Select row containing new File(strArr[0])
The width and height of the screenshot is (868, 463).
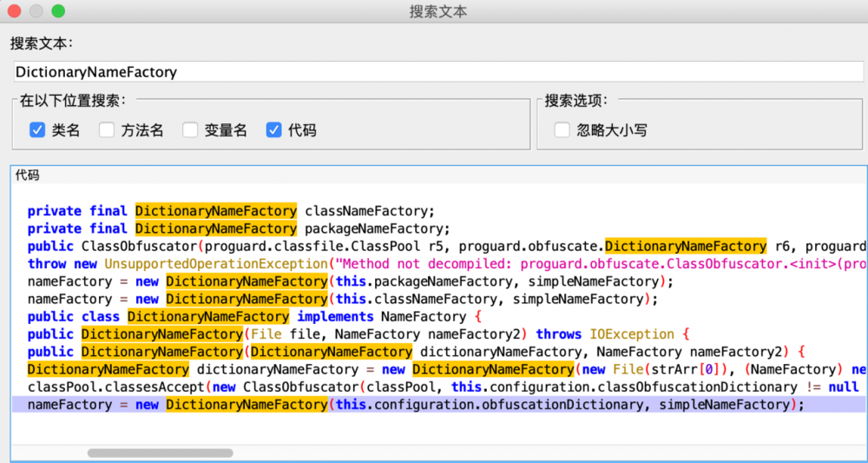coord(438,369)
